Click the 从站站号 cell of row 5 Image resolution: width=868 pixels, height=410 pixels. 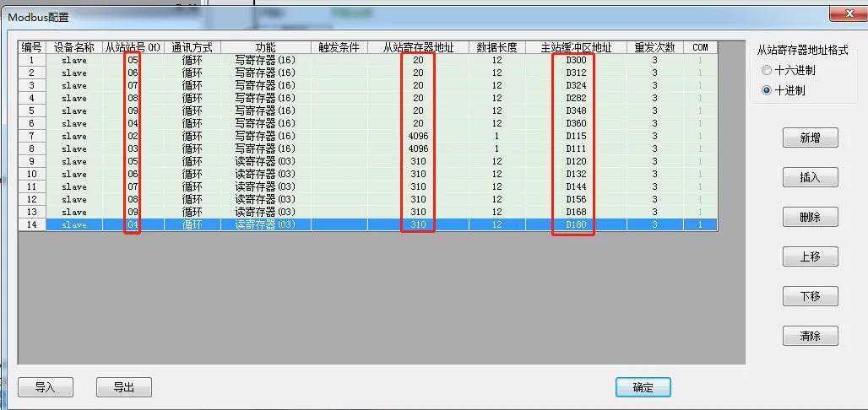click(133, 111)
